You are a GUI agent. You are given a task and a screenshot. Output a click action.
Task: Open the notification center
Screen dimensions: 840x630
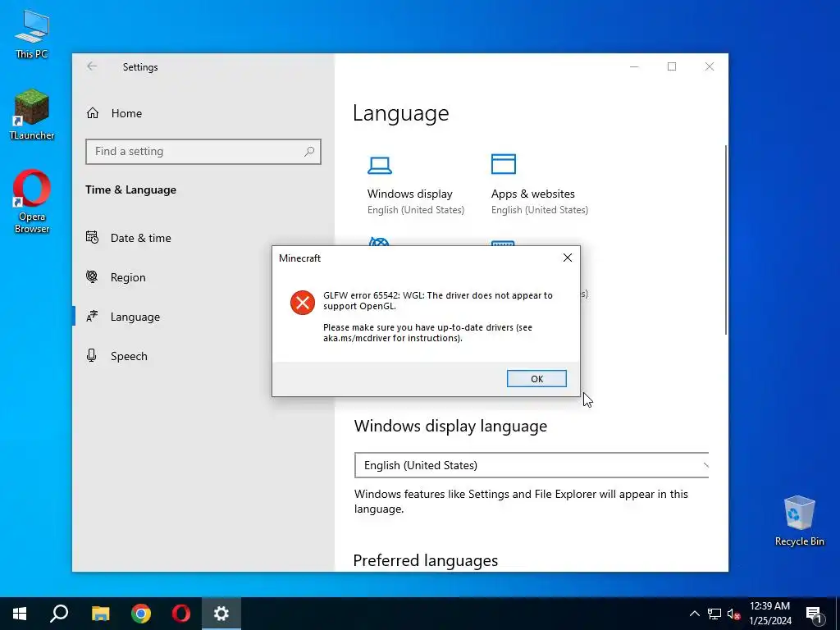pos(814,614)
